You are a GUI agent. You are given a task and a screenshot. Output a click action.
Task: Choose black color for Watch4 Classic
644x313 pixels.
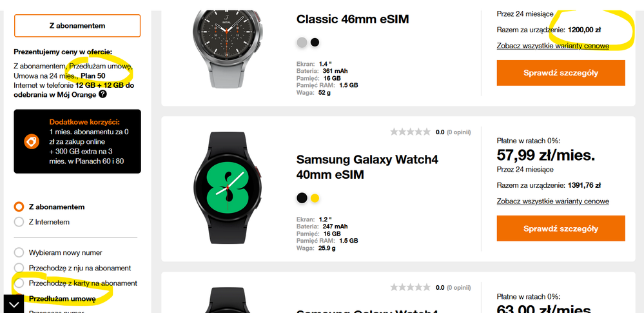pyautogui.click(x=315, y=43)
